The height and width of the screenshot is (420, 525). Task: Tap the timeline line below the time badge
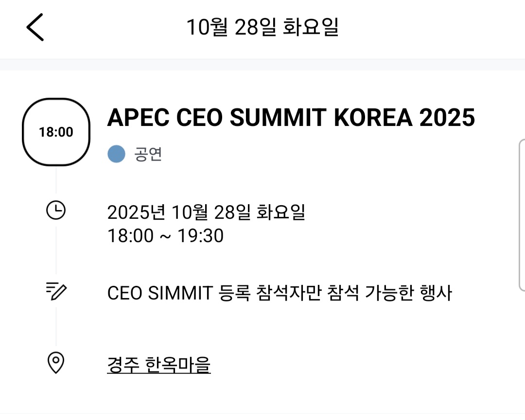(x=56, y=180)
